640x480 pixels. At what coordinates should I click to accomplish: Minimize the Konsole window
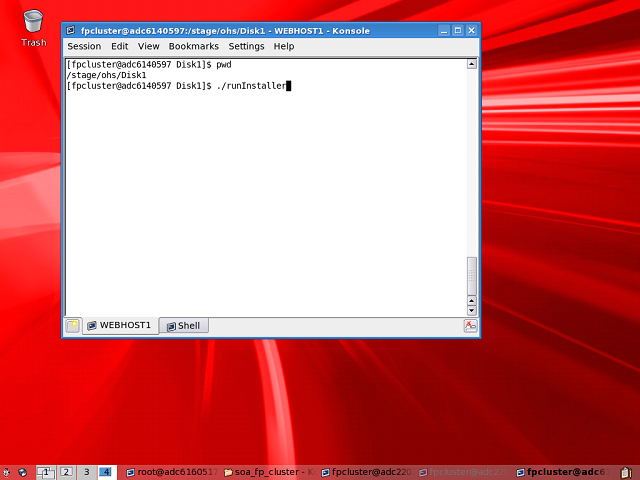(444, 31)
